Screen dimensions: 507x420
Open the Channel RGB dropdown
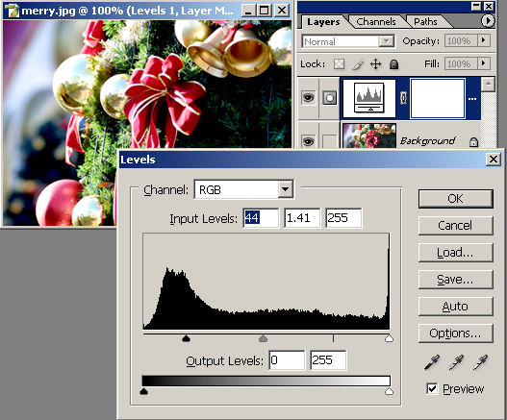[x=285, y=189]
